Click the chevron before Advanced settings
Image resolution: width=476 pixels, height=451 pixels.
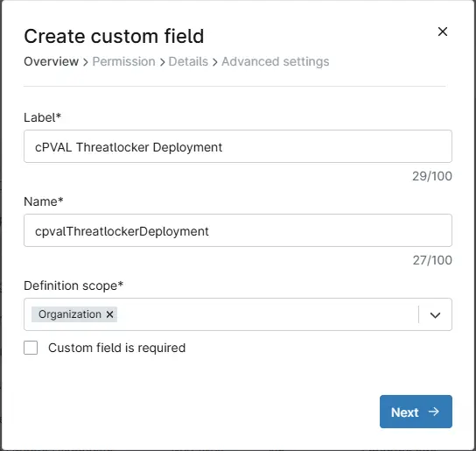(x=215, y=62)
